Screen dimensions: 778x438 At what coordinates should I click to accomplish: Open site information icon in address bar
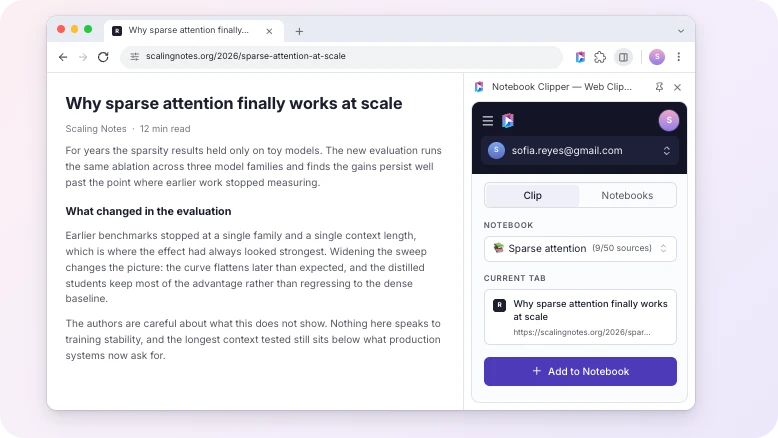click(x=134, y=57)
